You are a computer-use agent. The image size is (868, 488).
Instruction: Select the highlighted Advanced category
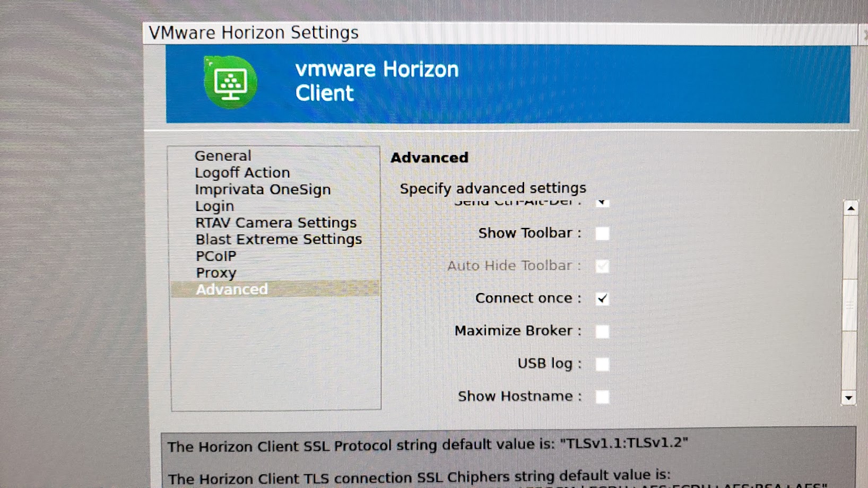tap(232, 289)
